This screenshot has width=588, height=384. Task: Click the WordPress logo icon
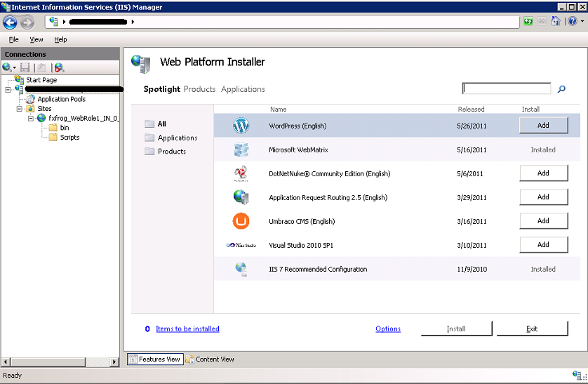[x=241, y=126]
